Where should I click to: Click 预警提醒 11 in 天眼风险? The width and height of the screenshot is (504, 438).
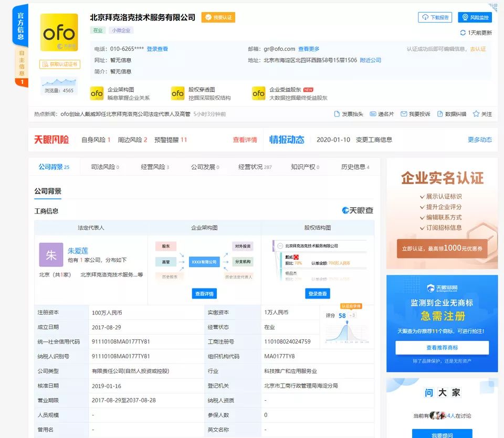[x=170, y=140]
